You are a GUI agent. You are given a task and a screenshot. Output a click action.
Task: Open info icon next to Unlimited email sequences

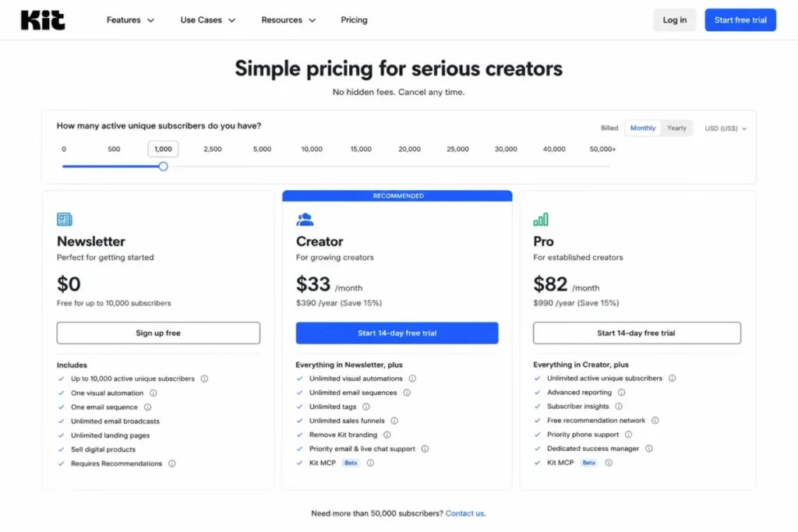[407, 393]
